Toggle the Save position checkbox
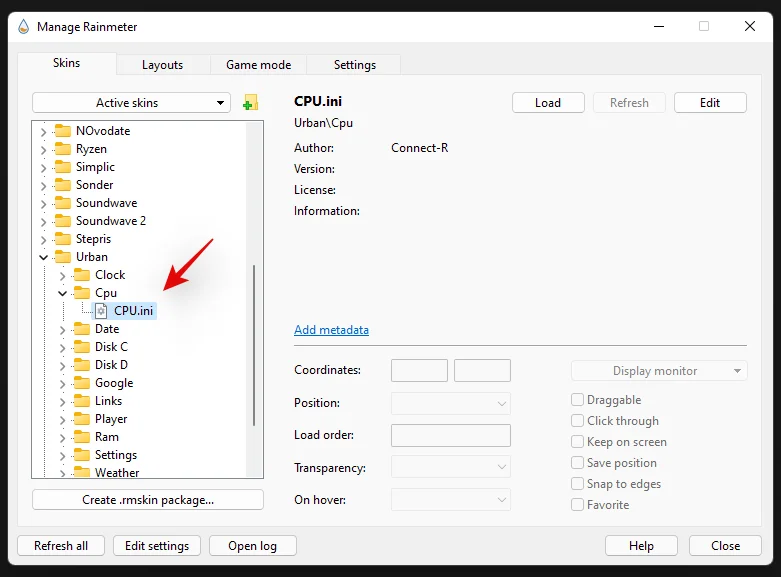This screenshot has height=577, width=781. (577, 462)
